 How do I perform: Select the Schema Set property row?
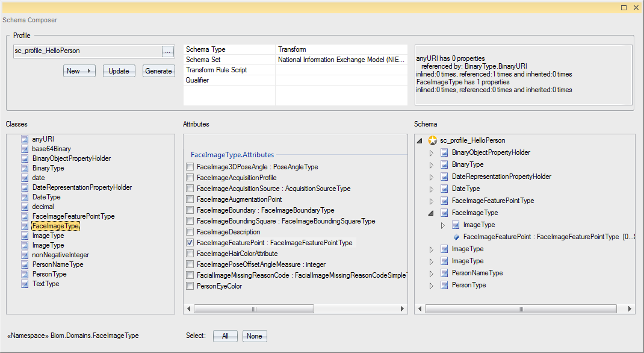(x=229, y=60)
